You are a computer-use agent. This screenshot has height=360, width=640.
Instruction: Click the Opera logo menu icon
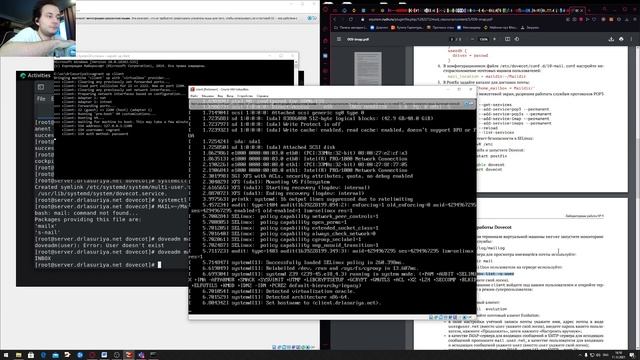325,10
